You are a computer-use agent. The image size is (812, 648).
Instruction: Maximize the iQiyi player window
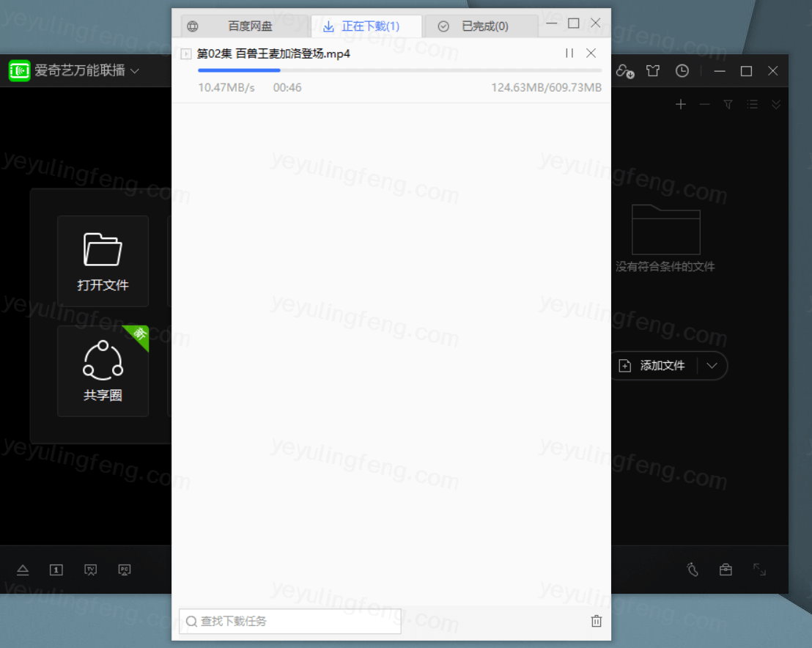(x=746, y=71)
